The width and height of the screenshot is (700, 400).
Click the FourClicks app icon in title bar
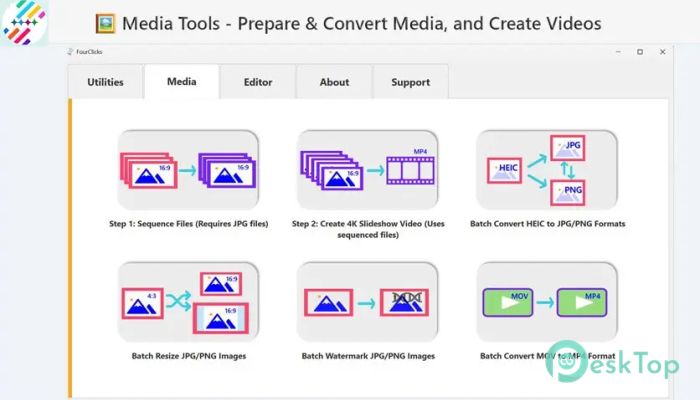tap(70, 52)
